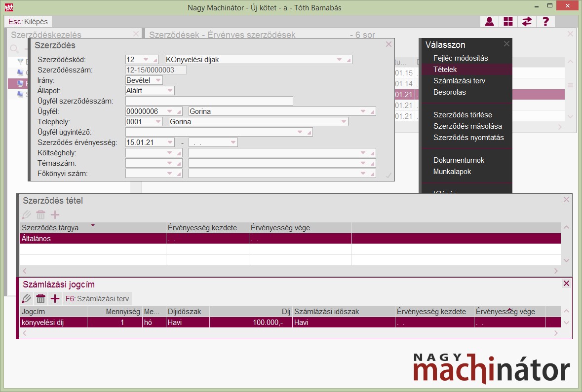Click the confirm checkmark in the Szerződés form
This screenshot has width=582, height=392.
[x=388, y=175]
